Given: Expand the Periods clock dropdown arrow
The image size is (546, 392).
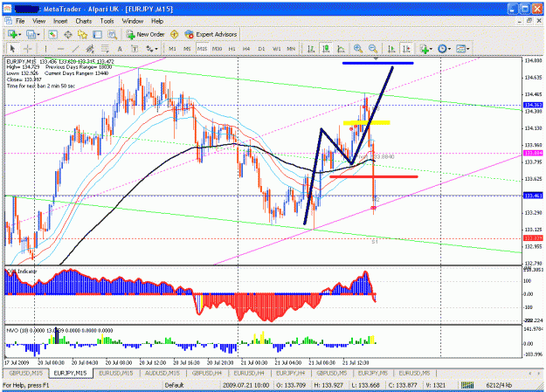Looking at the screenshot, I should pos(450,49).
